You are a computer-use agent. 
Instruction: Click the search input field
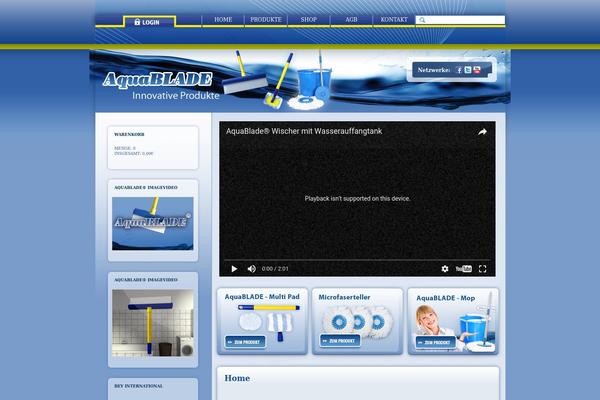click(x=460, y=20)
